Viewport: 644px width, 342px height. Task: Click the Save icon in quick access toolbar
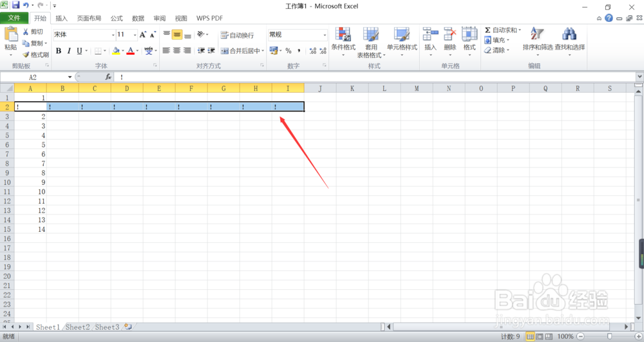(15, 5)
